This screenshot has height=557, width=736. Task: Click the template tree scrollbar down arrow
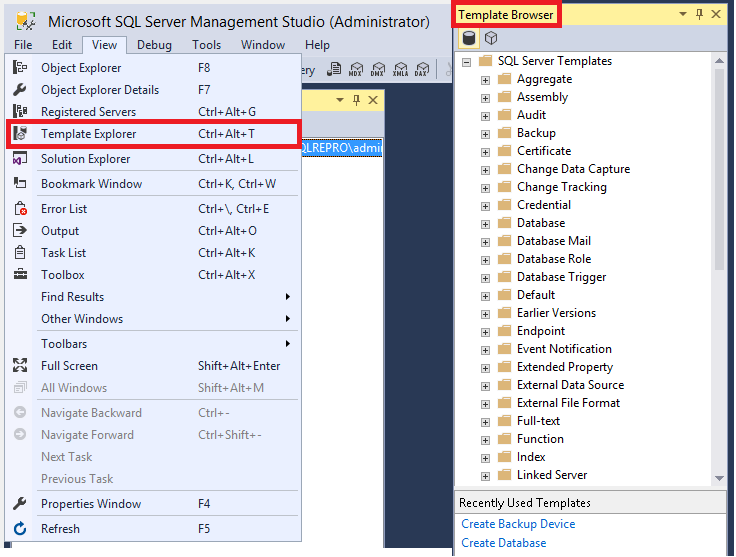pyautogui.click(x=719, y=479)
